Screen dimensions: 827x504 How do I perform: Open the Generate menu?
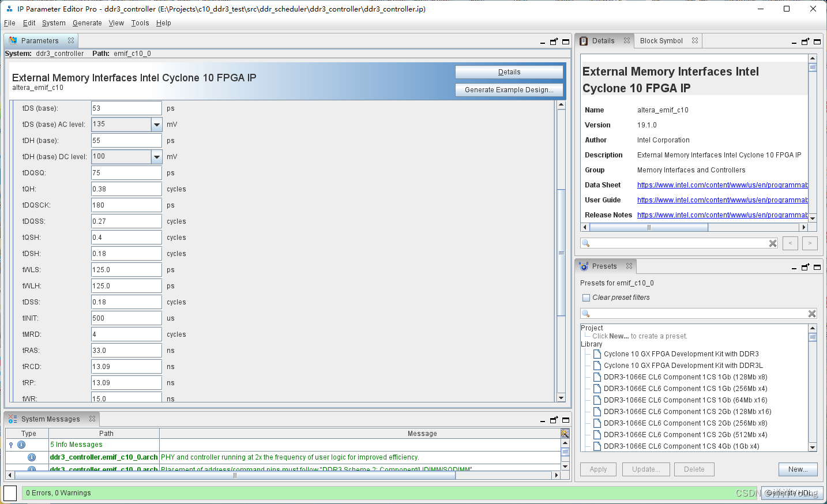pyautogui.click(x=87, y=23)
